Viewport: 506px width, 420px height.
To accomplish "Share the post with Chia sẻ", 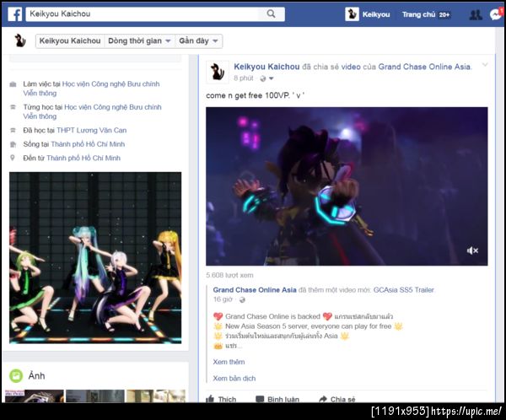I will [x=336, y=399].
